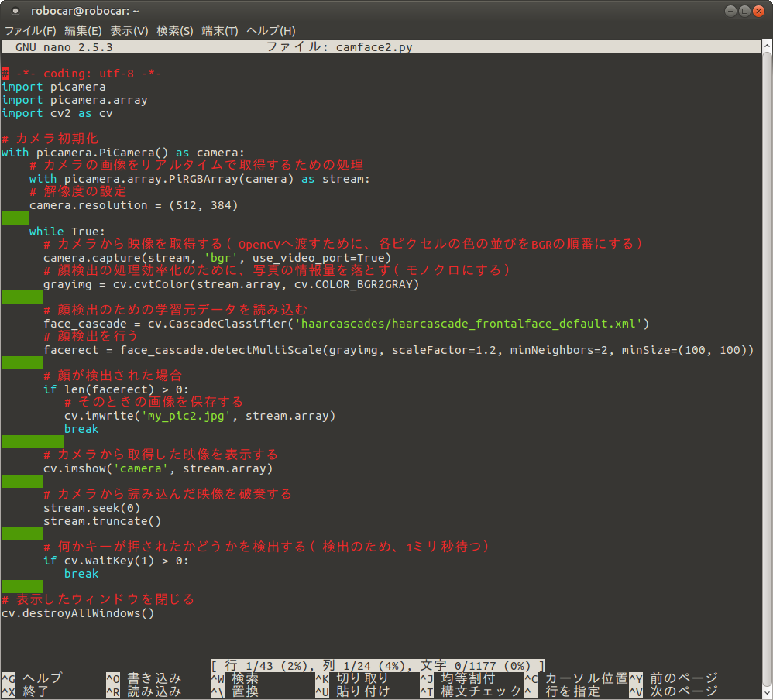Click the 'if cv.waitKey(1) > 0:' line
Viewport: 773px width, 700px height.
click(116, 561)
